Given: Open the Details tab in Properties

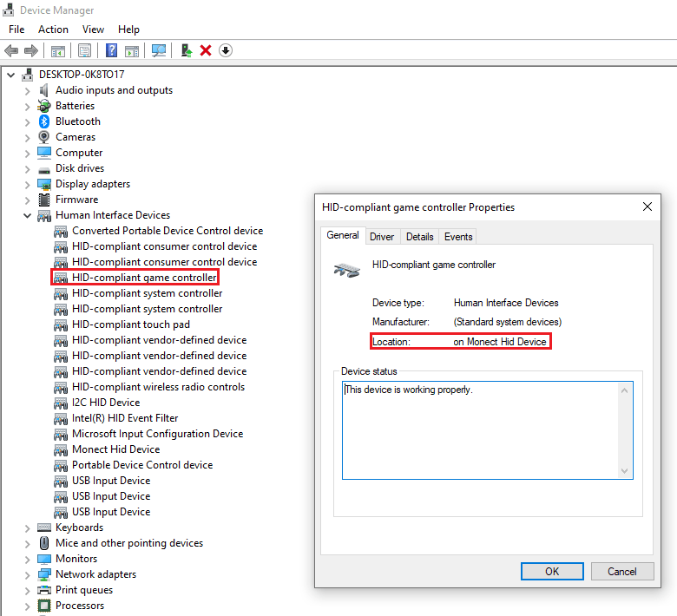Looking at the screenshot, I should (x=419, y=237).
